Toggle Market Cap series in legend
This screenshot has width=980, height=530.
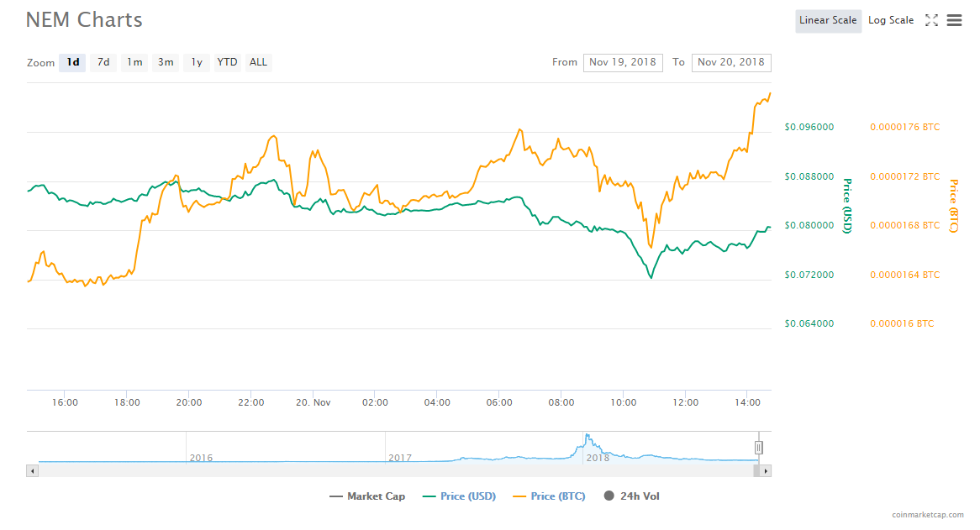click(367, 496)
